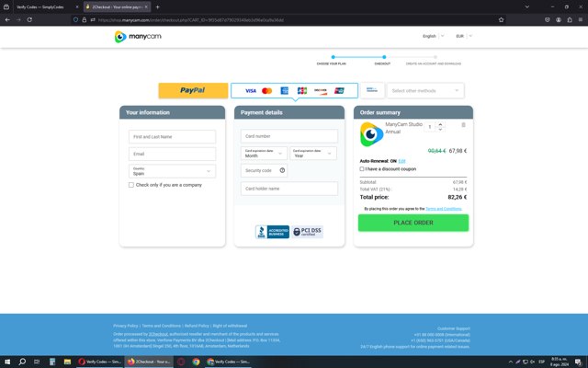588x368 pixels.
Task: Click the quantity field in order summary
Action: click(430, 127)
